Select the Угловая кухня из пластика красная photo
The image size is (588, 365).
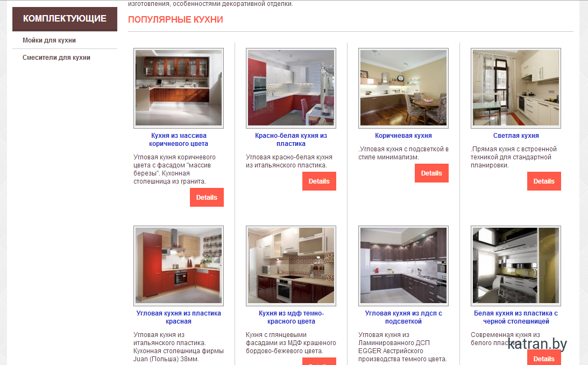click(179, 266)
